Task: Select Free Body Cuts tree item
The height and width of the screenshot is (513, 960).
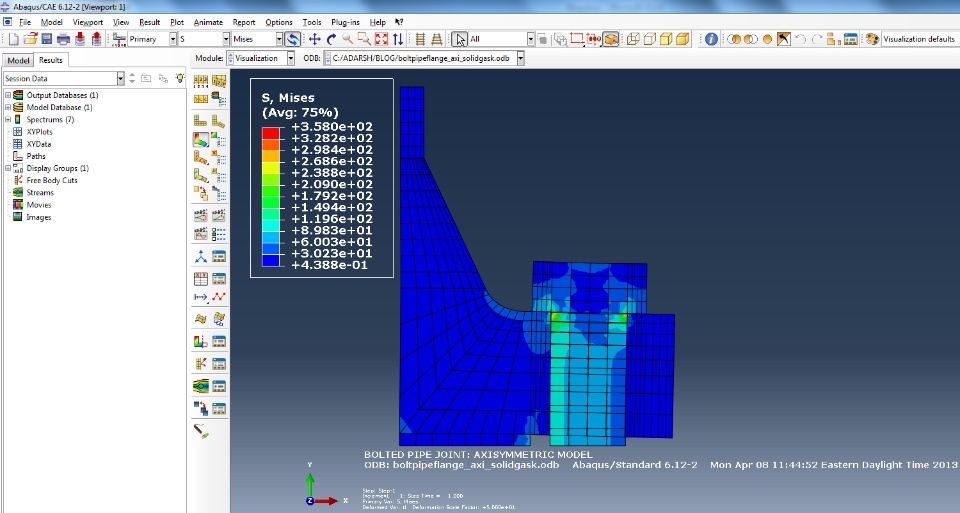Action: click(52, 180)
